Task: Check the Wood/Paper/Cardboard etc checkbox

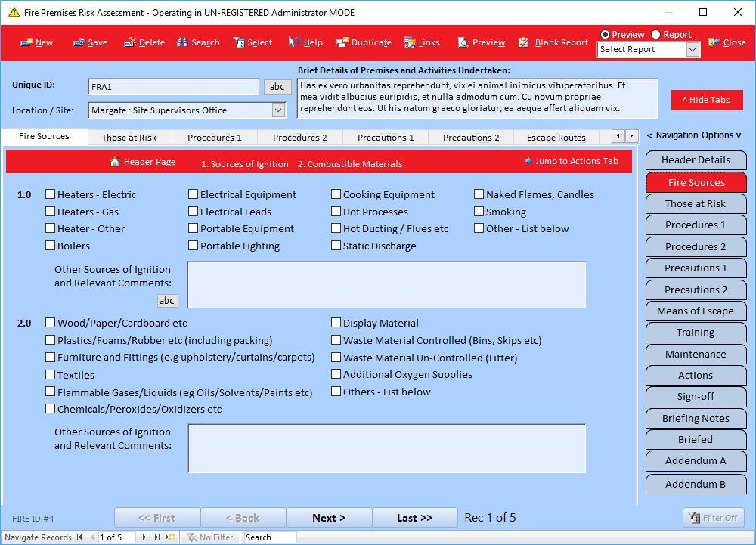Action: [50, 322]
